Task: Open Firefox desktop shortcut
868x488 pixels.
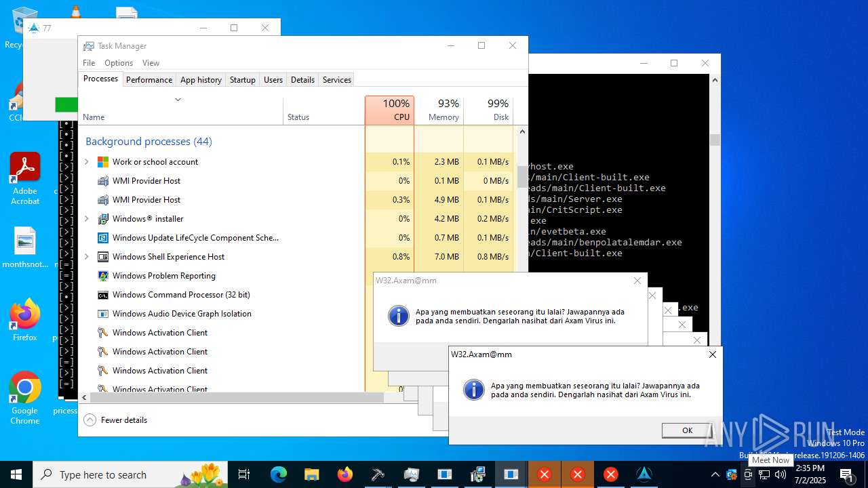Action: [x=25, y=320]
